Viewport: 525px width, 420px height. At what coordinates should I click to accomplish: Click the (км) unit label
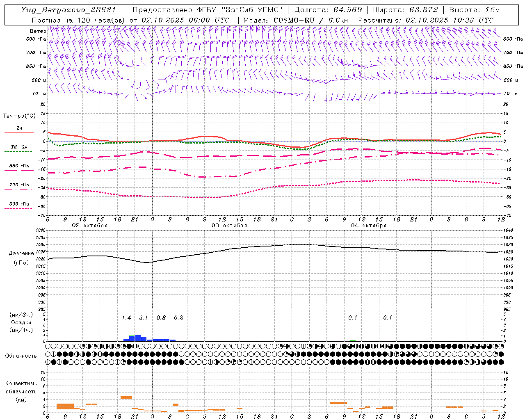(21, 399)
